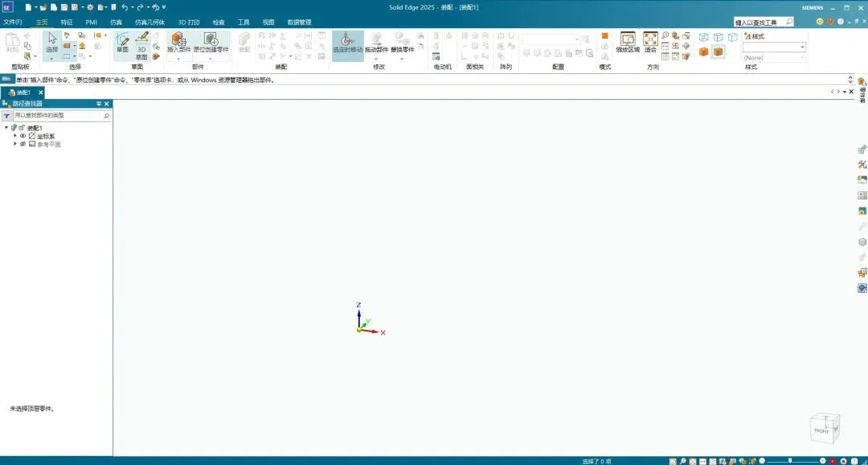Switch to the Tools (工具) ribbon tab
868x465 pixels.
[x=244, y=23]
